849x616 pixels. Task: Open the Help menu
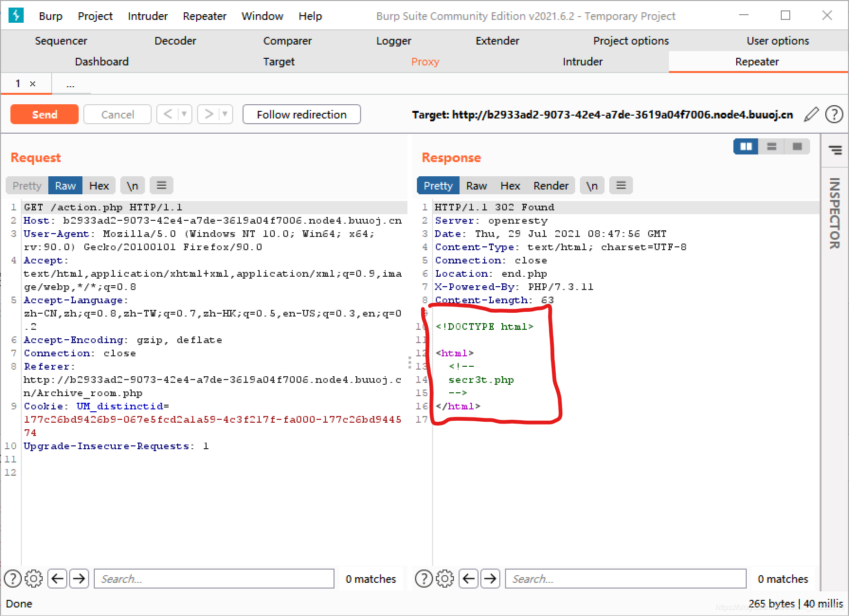pyautogui.click(x=310, y=16)
